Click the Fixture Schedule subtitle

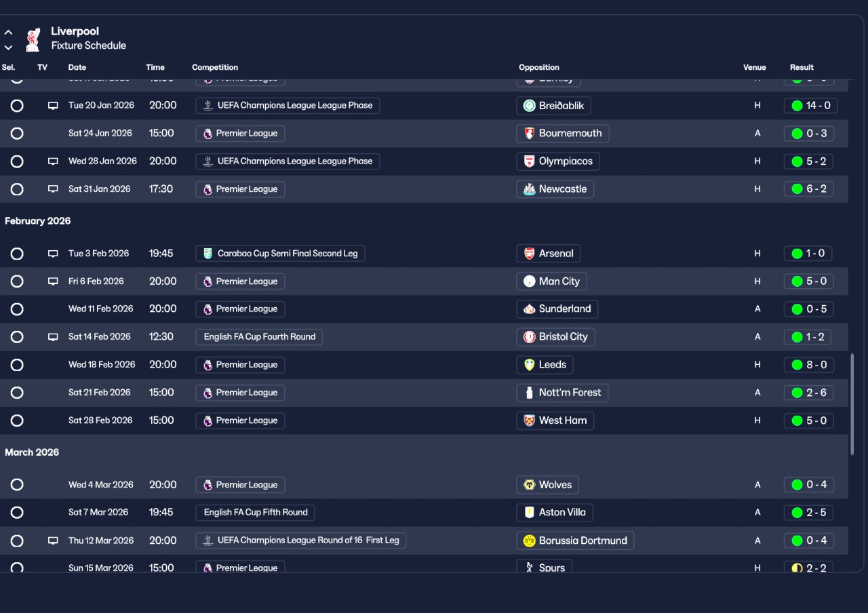[x=89, y=46]
